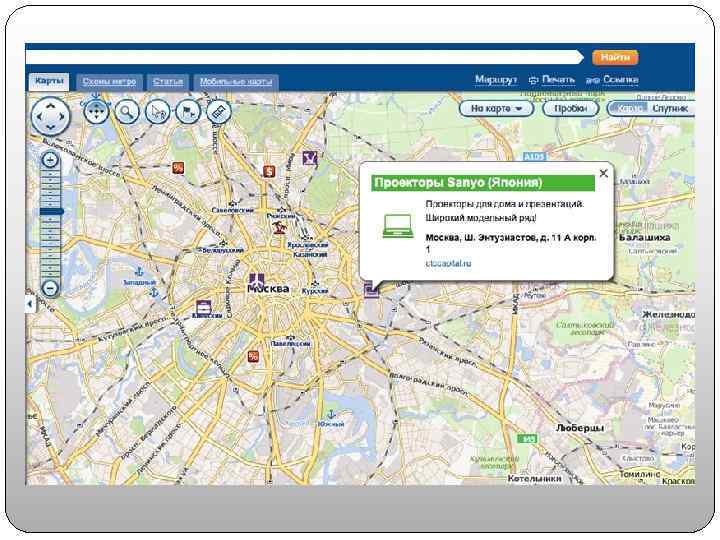The image size is (720, 540).
Task: Click the purple cocktail glass map marker
Action: [310, 158]
